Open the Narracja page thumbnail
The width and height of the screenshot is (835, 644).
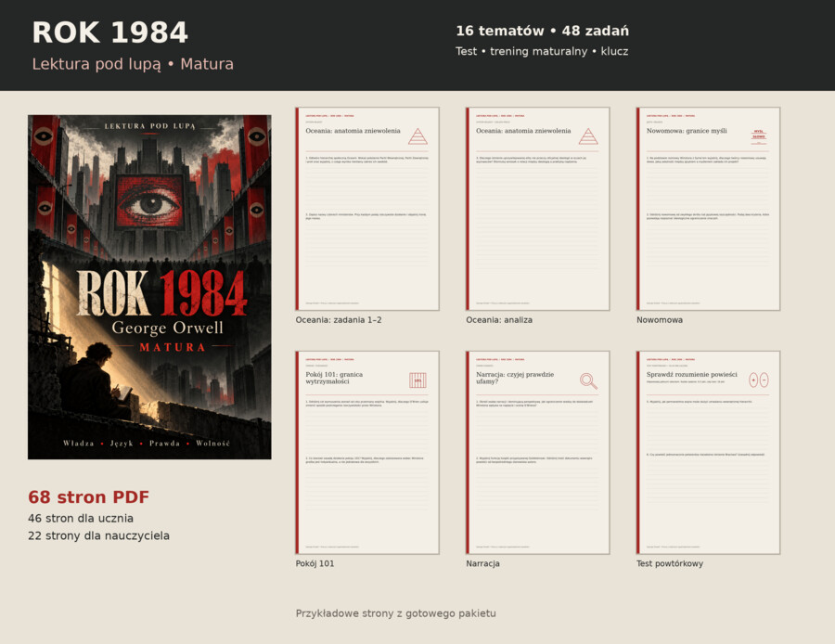coord(538,452)
